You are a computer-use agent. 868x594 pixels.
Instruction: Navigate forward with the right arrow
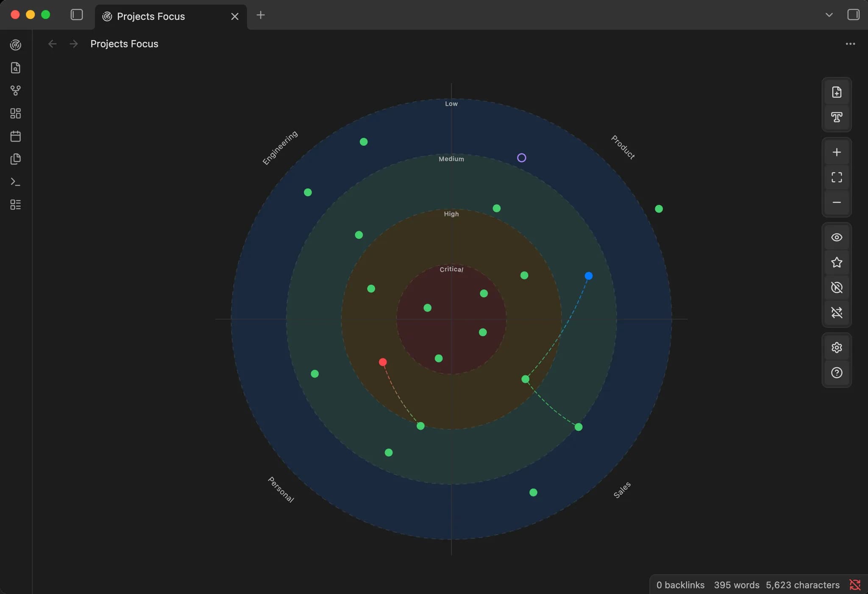tap(74, 44)
